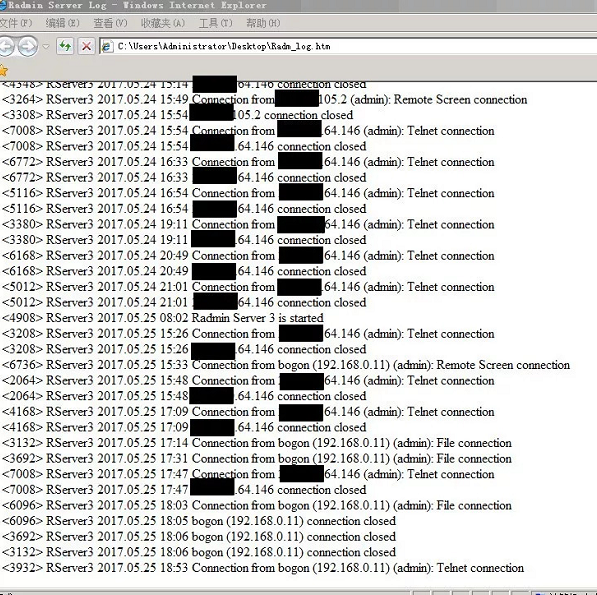
Task: Select <7008> 2017.05.25 17:47 Telnet connection line
Action: pyautogui.click(x=248, y=474)
